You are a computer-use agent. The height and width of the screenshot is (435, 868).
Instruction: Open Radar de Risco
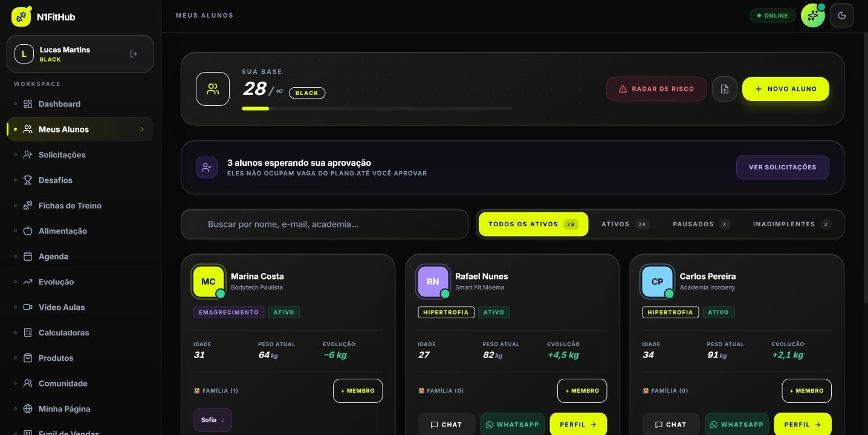click(x=656, y=89)
